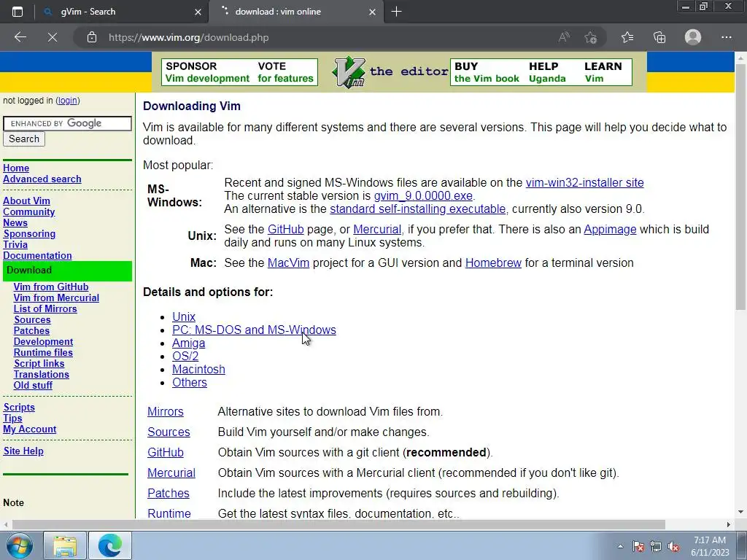Click the Edge icon in the taskbar
The image size is (747, 560).
coord(109,545)
